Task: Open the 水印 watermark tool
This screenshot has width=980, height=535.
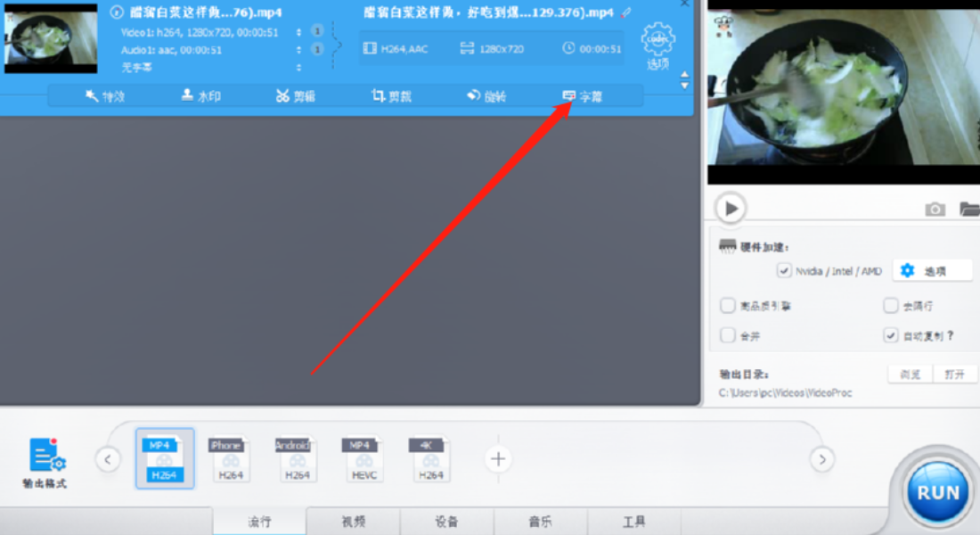Action: [x=200, y=96]
